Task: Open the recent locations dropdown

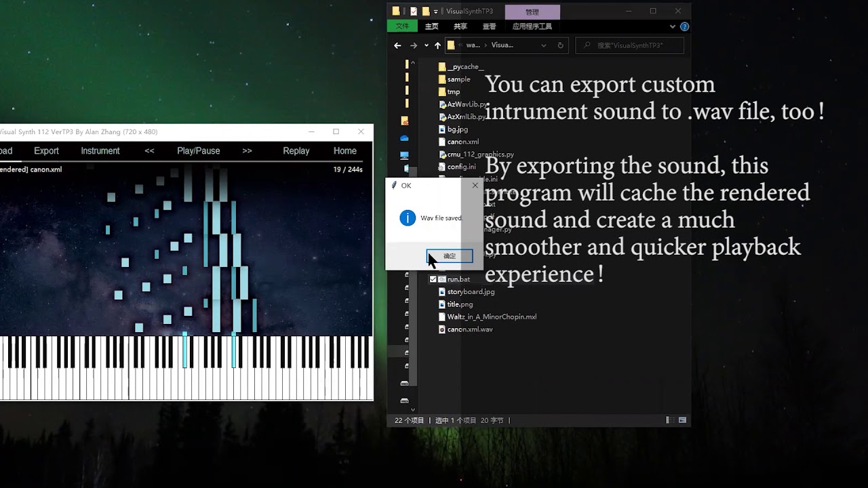Action: [x=427, y=45]
